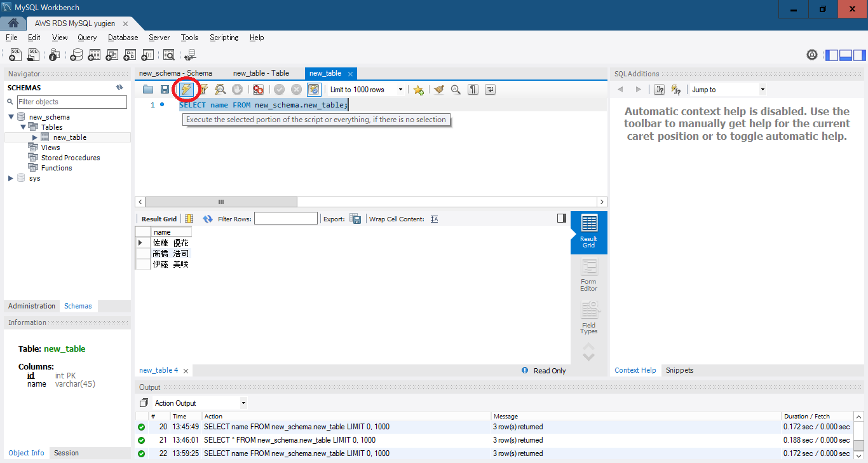Create a new SQL tab icon
Image resolution: width=868 pixels, height=463 pixels.
click(x=15, y=55)
